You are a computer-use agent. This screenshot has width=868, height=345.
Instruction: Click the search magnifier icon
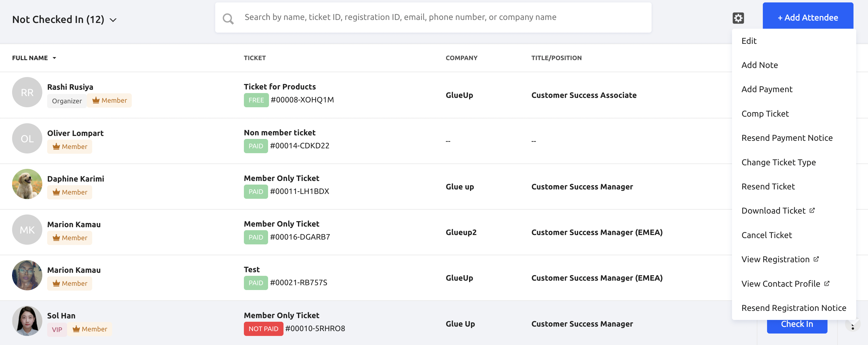[x=228, y=18]
